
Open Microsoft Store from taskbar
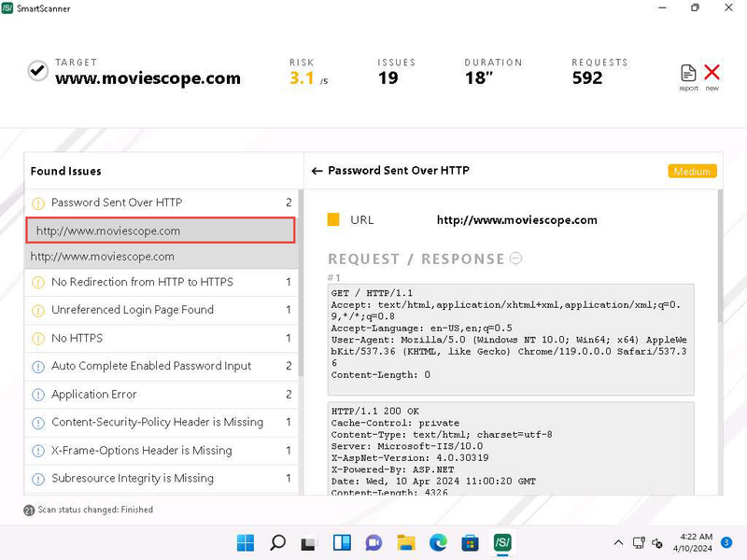point(471,543)
